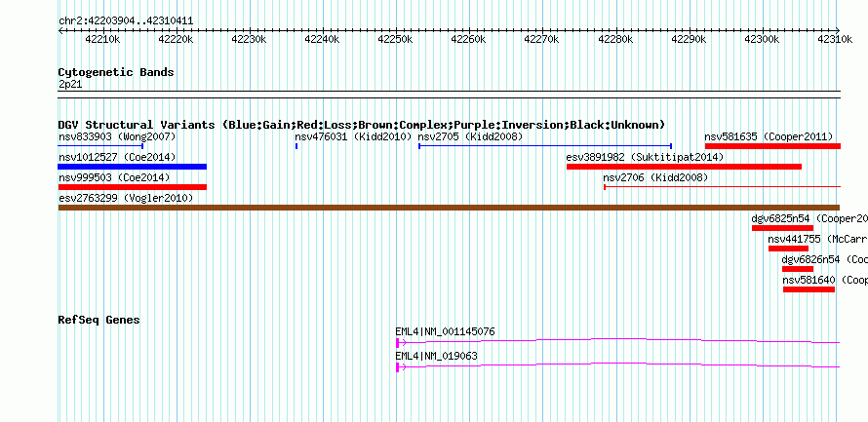Click the 42250k ruler tick label
This screenshot has height=422, width=868.
tap(395, 39)
